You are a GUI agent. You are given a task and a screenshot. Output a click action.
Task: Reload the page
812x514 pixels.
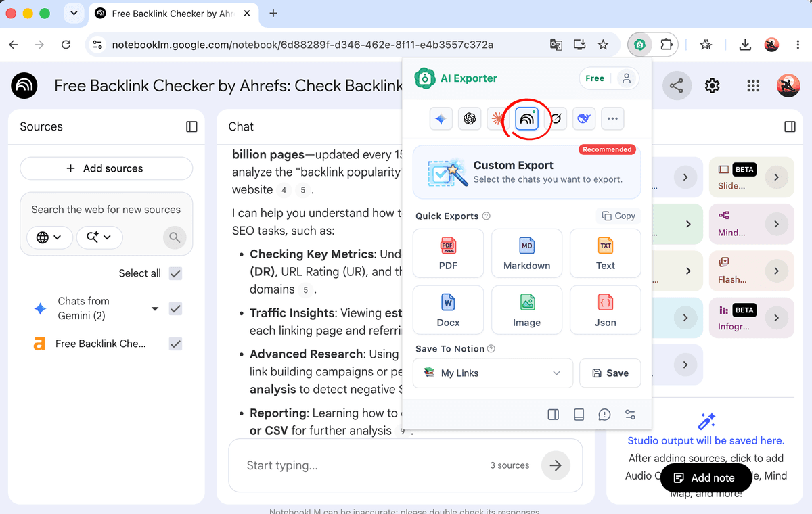point(66,45)
